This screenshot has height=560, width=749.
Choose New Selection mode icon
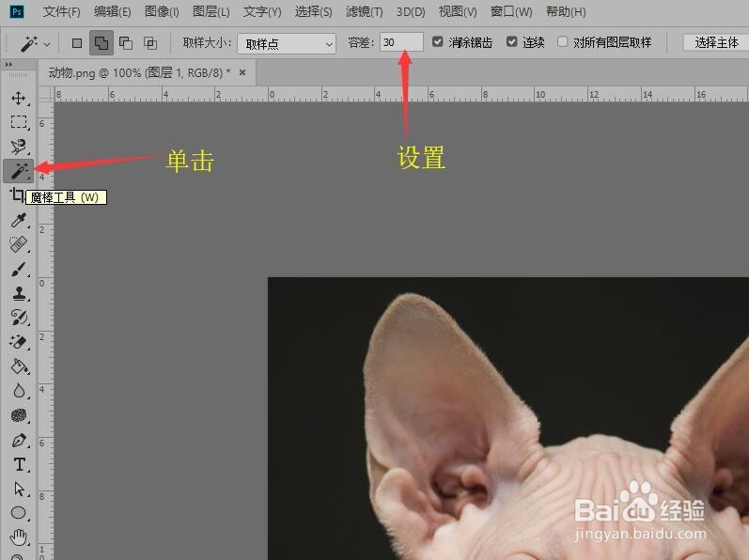[76, 43]
